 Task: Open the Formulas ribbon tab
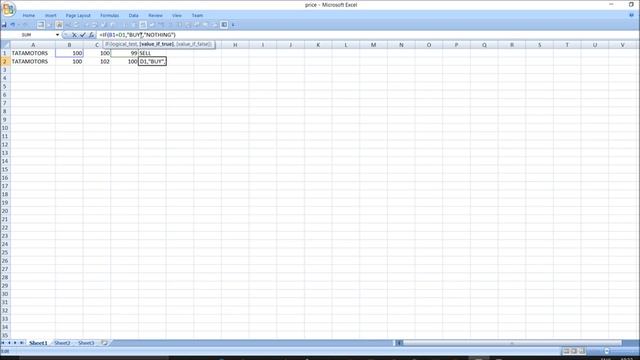110,16
